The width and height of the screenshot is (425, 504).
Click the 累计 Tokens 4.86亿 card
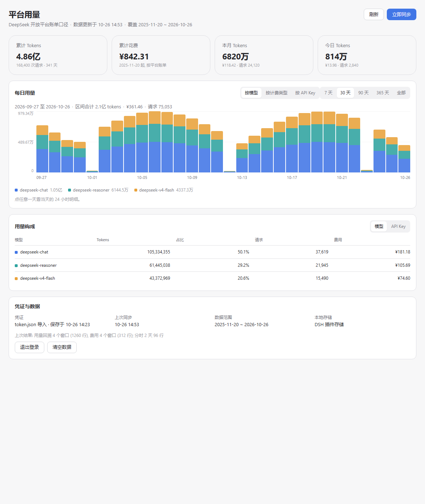tap(58, 55)
